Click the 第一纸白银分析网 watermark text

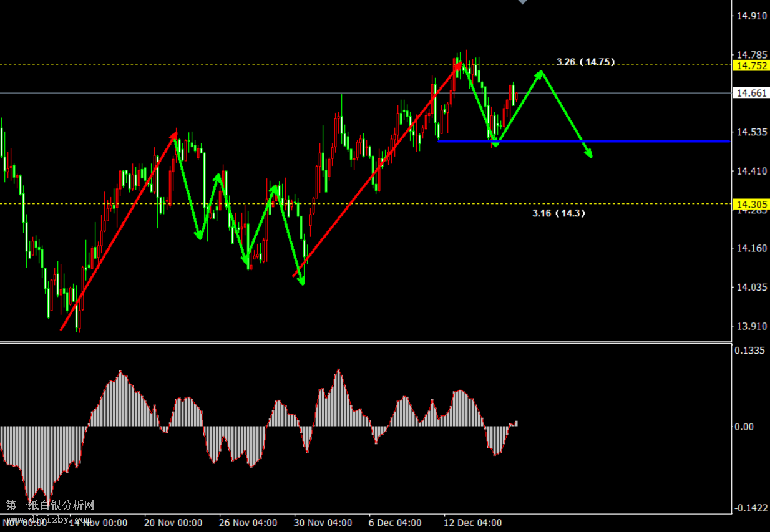(x=50, y=505)
